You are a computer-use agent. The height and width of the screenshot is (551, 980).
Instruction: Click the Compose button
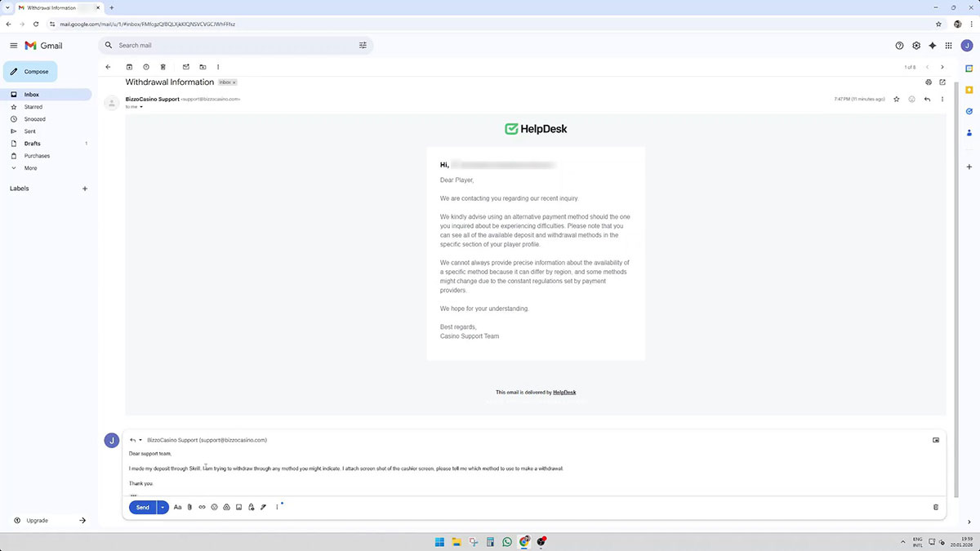click(30, 72)
